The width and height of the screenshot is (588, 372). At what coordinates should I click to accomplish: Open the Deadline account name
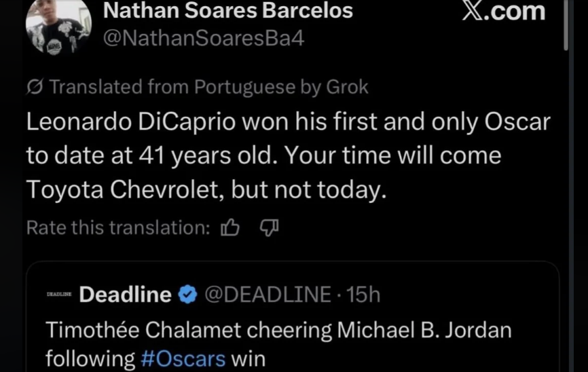(x=125, y=295)
